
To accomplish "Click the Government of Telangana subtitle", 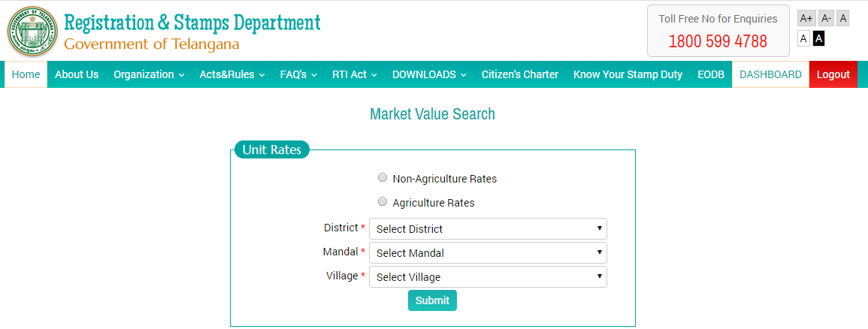I will pos(152,44).
